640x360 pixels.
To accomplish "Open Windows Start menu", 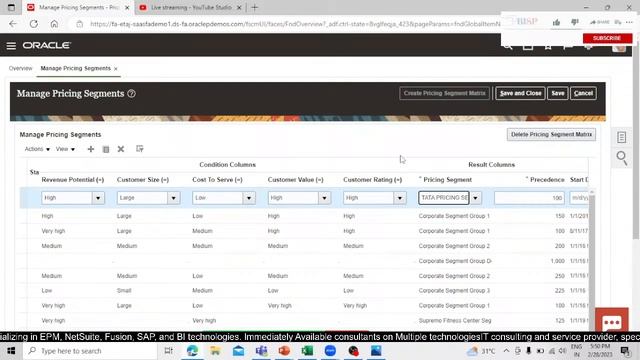I will (x=11, y=351).
